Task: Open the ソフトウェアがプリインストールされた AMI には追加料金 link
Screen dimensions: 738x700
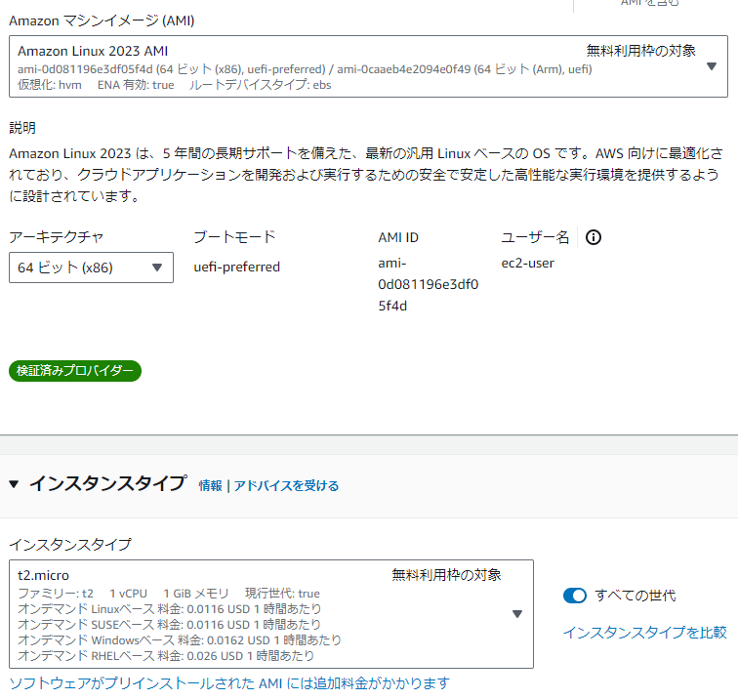Action: [229, 683]
